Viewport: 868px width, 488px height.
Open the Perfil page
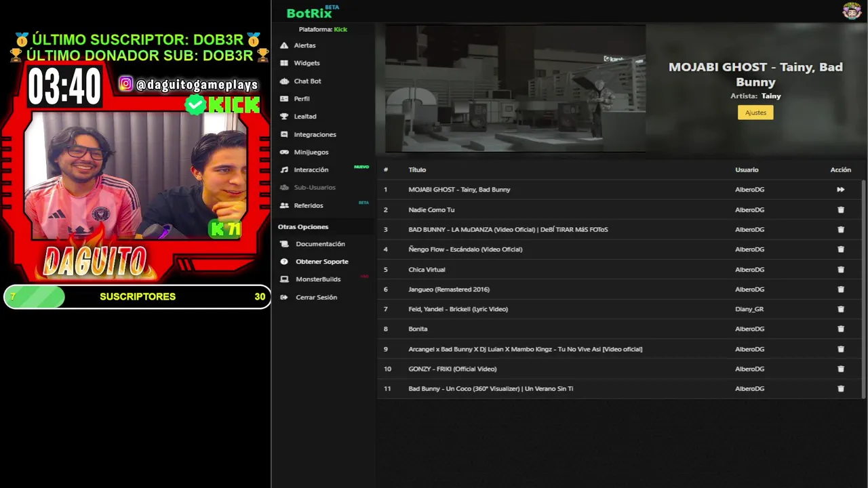point(302,99)
